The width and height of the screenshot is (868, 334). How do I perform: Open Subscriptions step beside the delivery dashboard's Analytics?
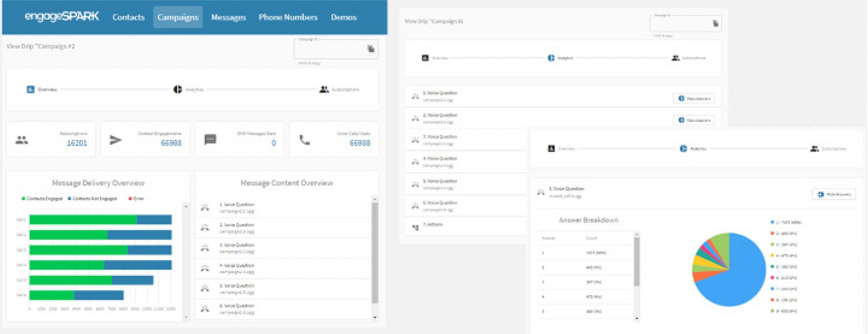pyautogui.click(x=340, y=90)
